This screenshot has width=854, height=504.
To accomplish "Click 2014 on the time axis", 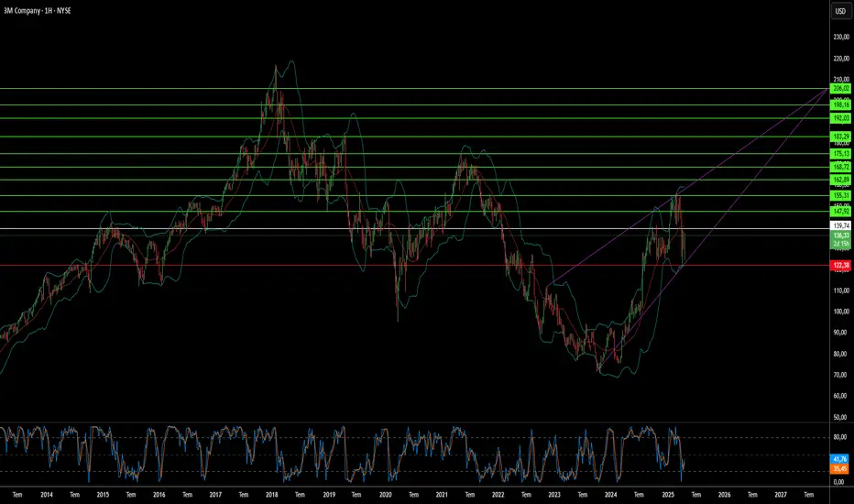I will click(x=47, y=493).
